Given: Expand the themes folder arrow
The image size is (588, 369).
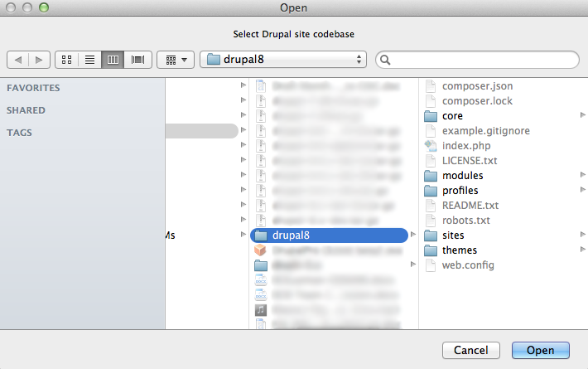Looking at the screenshot, I should click(583, 250).
